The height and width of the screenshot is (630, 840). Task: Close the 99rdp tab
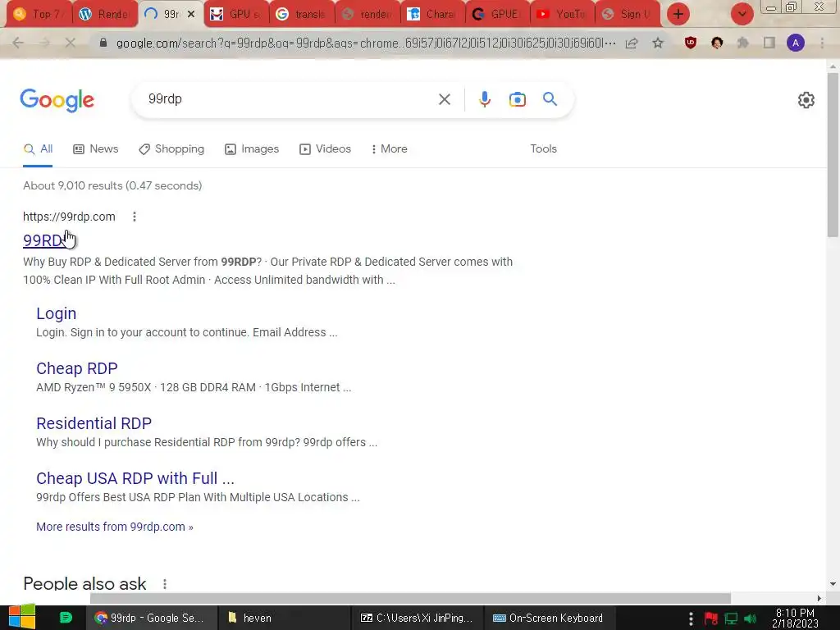[191, 15]
